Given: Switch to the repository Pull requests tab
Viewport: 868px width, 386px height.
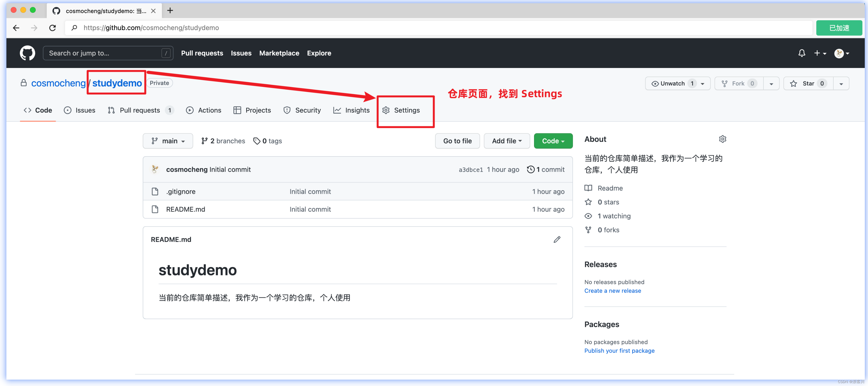Looking at the screenshot, I should [141, 110].
